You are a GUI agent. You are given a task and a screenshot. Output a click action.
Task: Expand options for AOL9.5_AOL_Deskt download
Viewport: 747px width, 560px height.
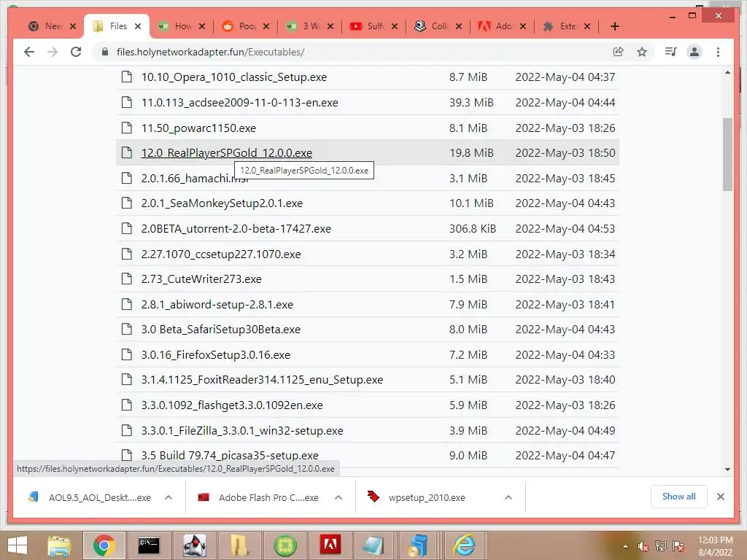[169, 497]
